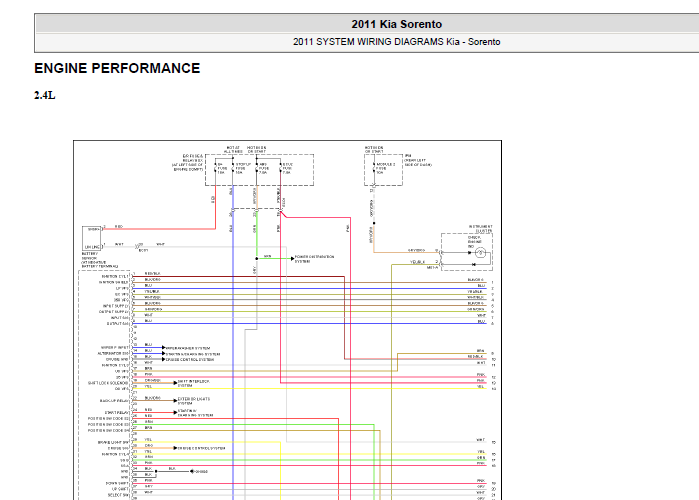Click the "IPM (REAR LEFT SIDE OF DASH)" label
Screen dimensions: 699x500
[x=418, y=160]
